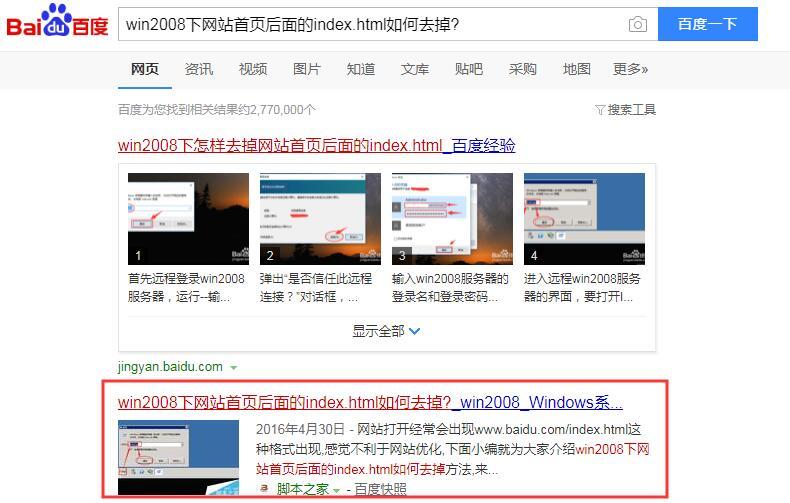Viewport: 790px width, 503px height.
Task: Click the 百度一下 search button
Action: (x=707, y=24)
